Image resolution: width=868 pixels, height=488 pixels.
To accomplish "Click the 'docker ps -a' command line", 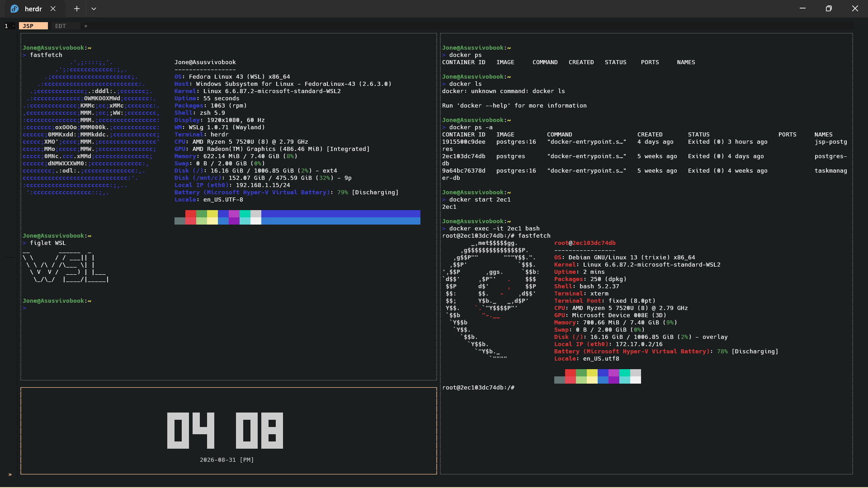I will 467,127.
